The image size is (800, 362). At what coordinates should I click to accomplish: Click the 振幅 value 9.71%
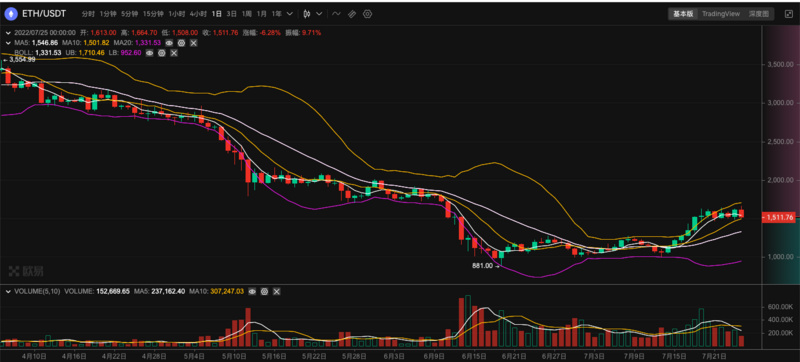311,33
